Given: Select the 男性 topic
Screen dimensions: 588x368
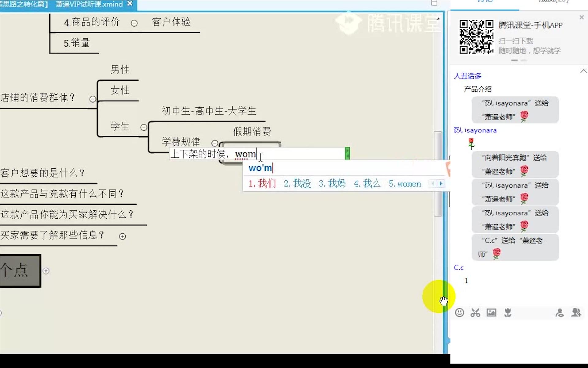Looking at the screenshot, I should (x=120, y=70).
